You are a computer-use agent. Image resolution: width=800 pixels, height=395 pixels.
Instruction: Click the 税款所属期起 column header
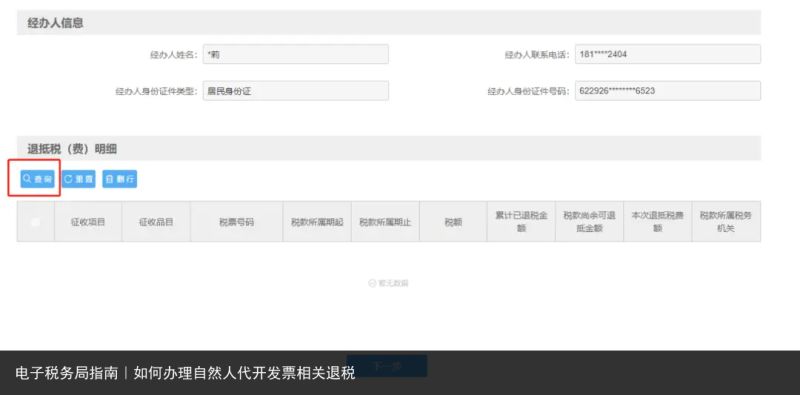[317, 222]
